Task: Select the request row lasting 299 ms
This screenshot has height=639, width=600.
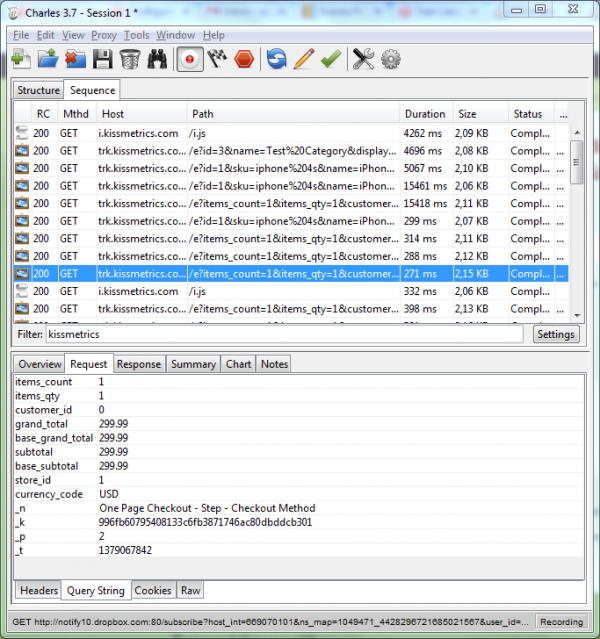Action: (x=291, y=221)
